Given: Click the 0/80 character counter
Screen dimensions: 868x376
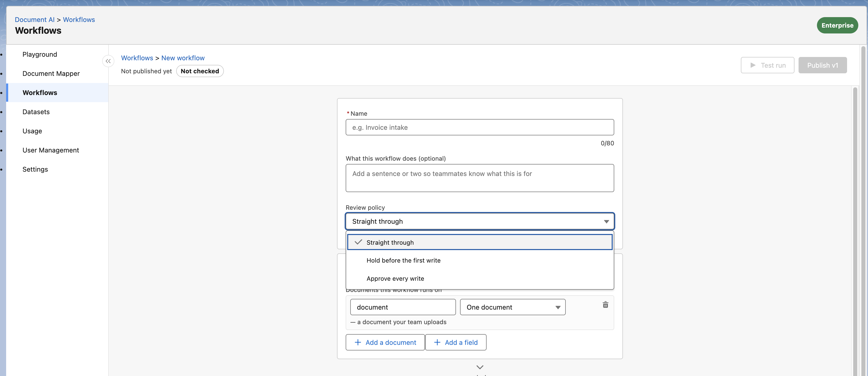Looking at the screenshot, I should click(x=607, y=143).
